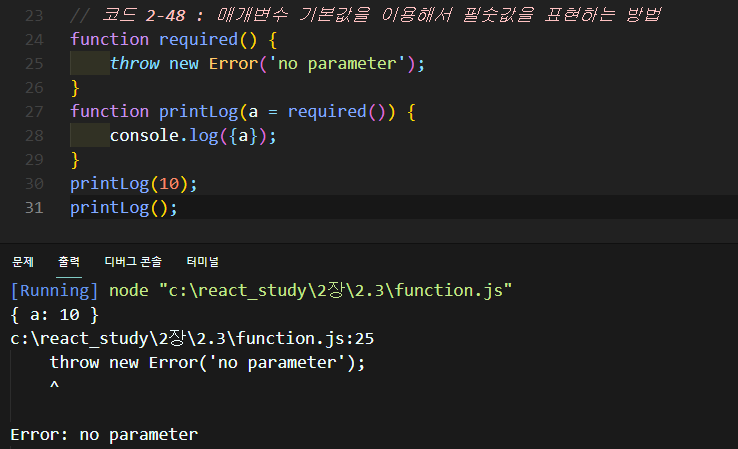Open the 터미널 panel tab
Viewport: 738px width, 449px height.
pyautogui.click(x=202, y=262)
